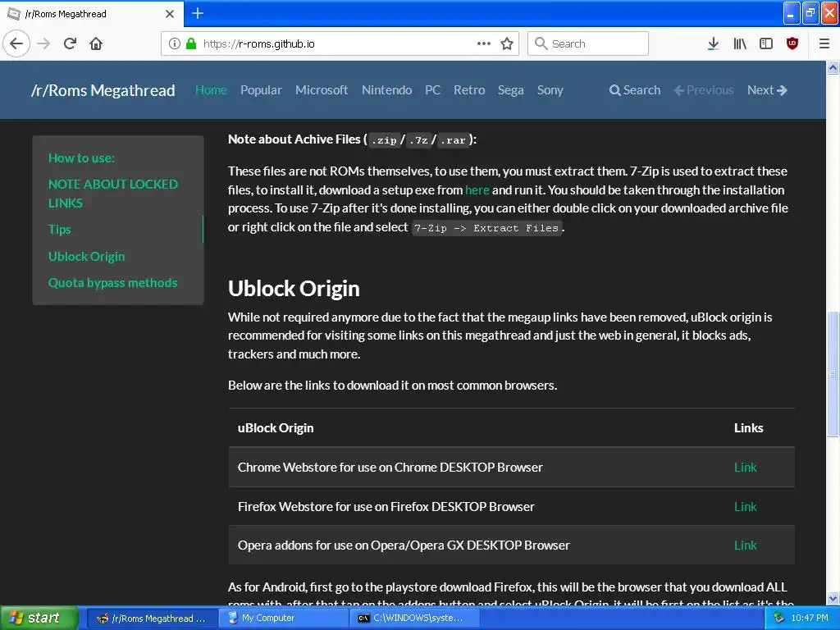Image resolution: width=840 pixels, height=630 pixels.
Task: Open the Library icon in the toolbar
Action: pos(740,43)
